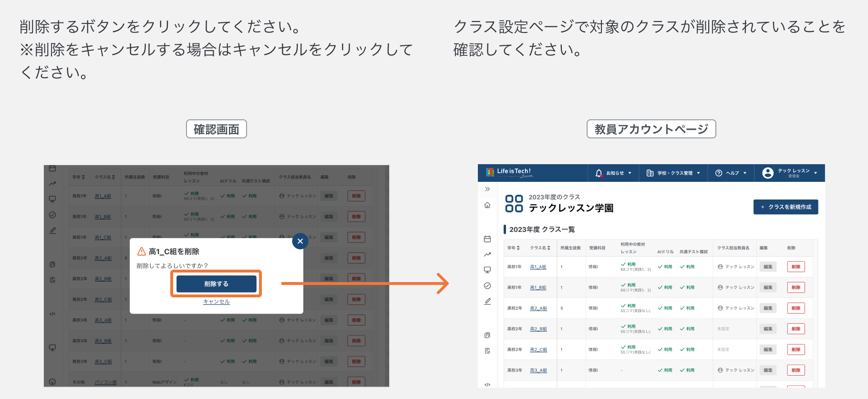Click the クラスを新規作成 button
The width and height of the screenshot is (868, 399).
click(786, 207)
